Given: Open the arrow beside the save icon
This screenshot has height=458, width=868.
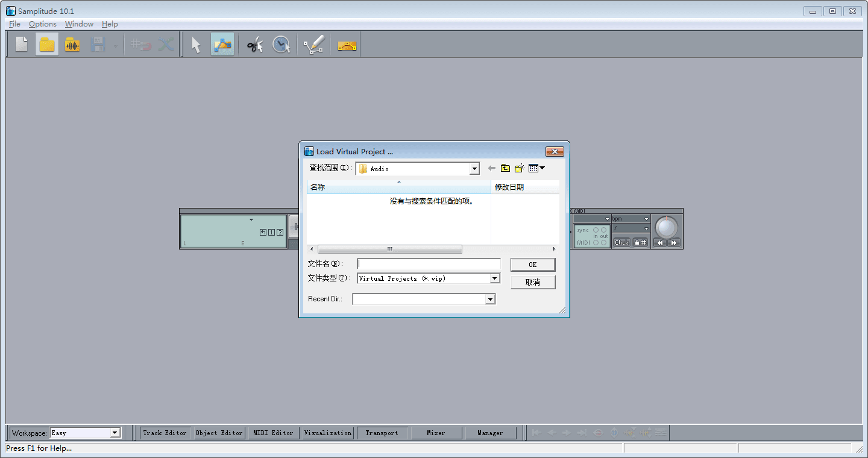Looking at the screenshot, I should click(x=115, y=46).
